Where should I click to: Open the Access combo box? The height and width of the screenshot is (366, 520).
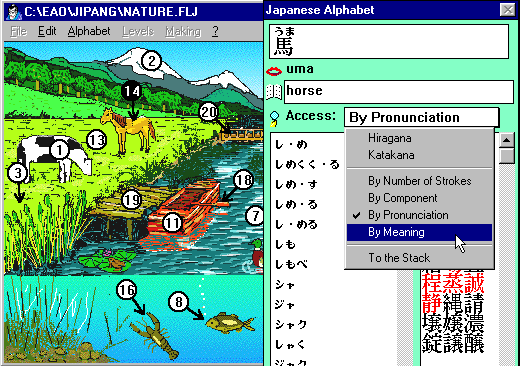421,117
